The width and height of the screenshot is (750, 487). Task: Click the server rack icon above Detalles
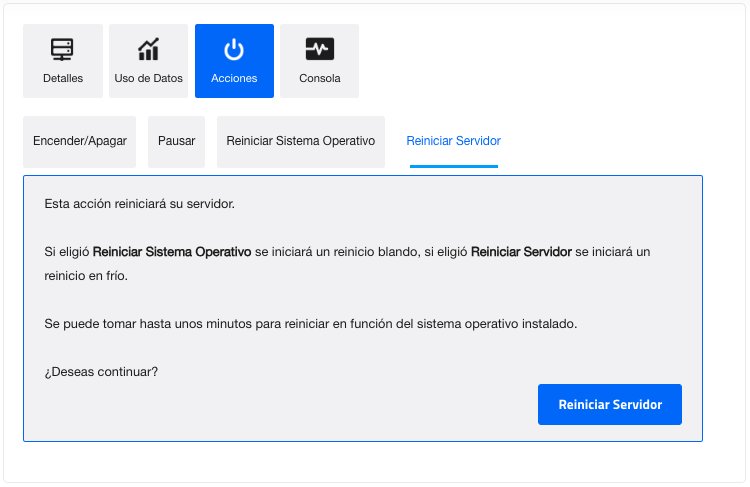tap(63, 49)
